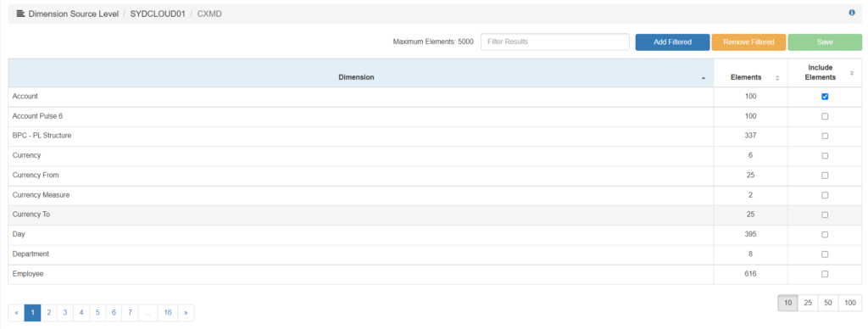Uncheck Include Elements for Account

pyautogui.click(x=825, y=97)
